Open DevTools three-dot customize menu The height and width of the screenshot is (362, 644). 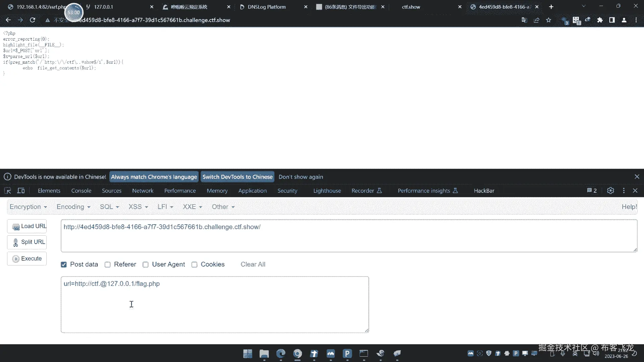click(624, 191)
